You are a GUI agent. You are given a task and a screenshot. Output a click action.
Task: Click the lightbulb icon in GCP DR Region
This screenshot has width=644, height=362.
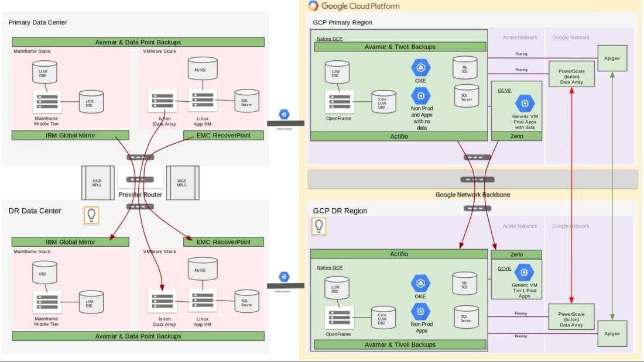coord(318,226)
